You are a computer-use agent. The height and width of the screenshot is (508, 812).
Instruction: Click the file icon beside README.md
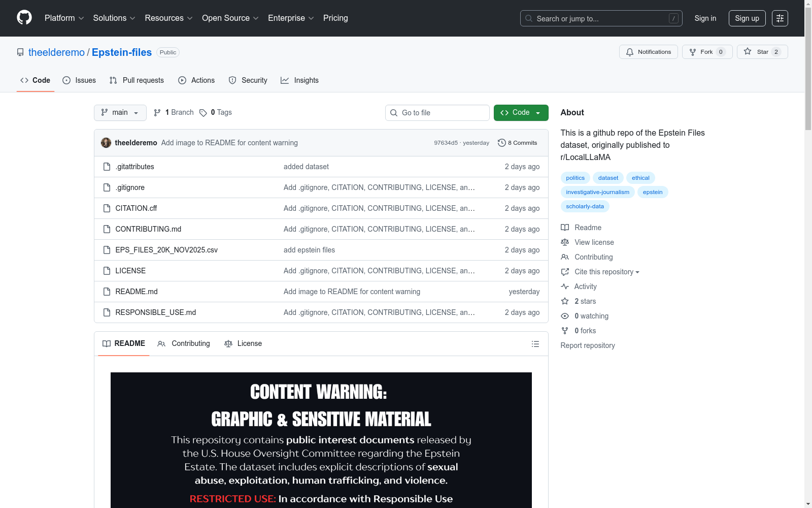pyautogui.click(x=107, y=292)
